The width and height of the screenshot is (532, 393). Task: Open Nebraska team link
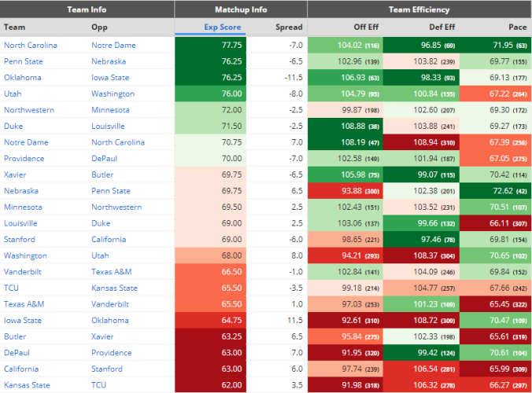(21, 191)
